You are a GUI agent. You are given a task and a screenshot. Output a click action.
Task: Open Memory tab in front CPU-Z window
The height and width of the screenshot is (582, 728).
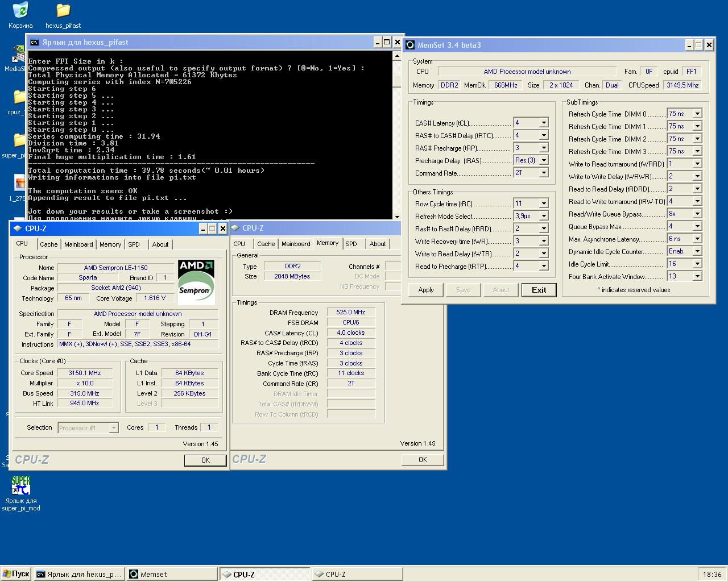click(110, 244)
